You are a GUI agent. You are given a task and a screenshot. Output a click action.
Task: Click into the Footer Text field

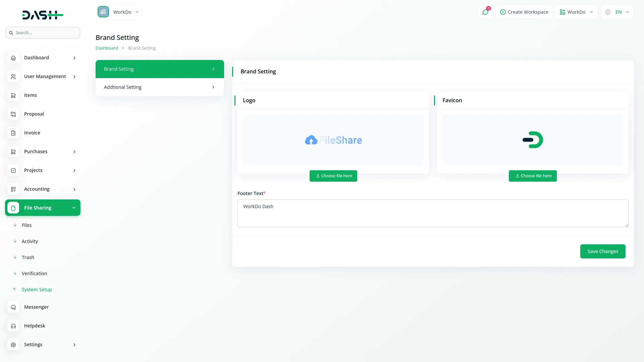(432, 213)
